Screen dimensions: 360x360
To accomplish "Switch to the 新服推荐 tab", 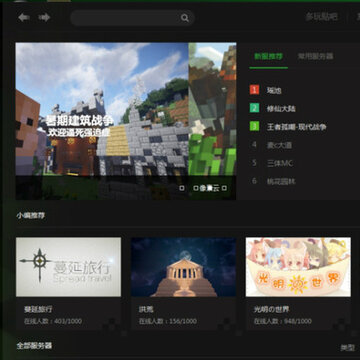I will [268, 56].
